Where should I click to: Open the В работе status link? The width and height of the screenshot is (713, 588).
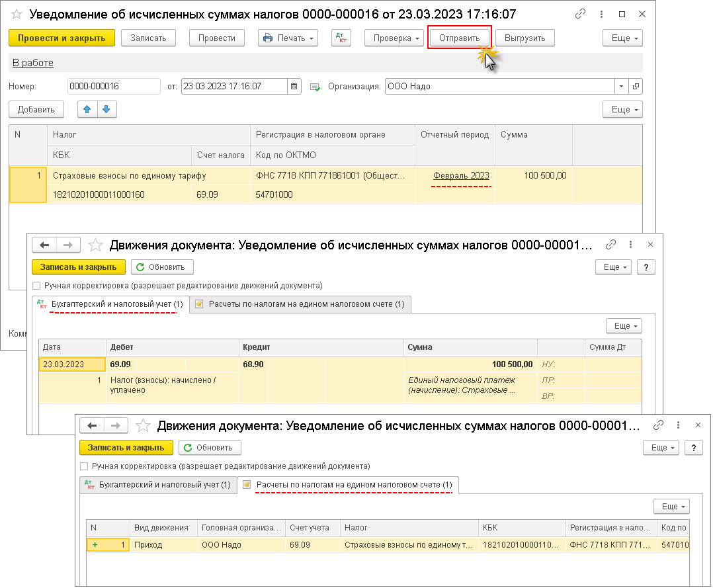(x=33, y=63)
